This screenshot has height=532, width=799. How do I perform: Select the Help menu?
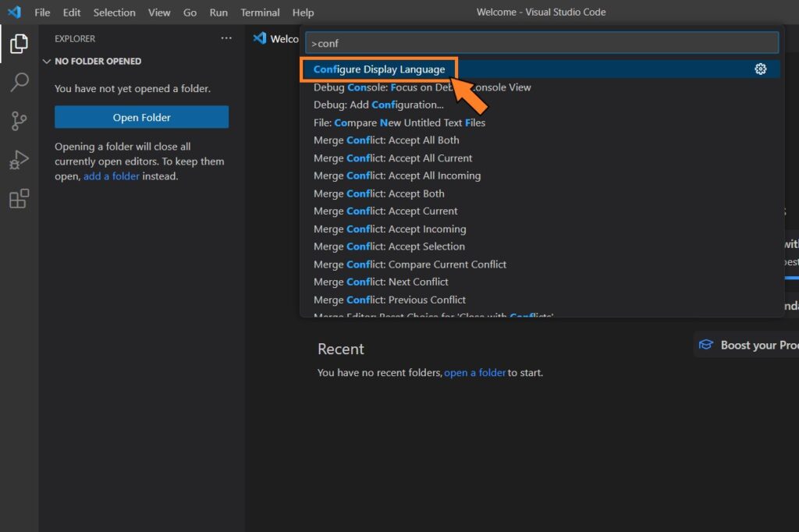pos(303,12)
